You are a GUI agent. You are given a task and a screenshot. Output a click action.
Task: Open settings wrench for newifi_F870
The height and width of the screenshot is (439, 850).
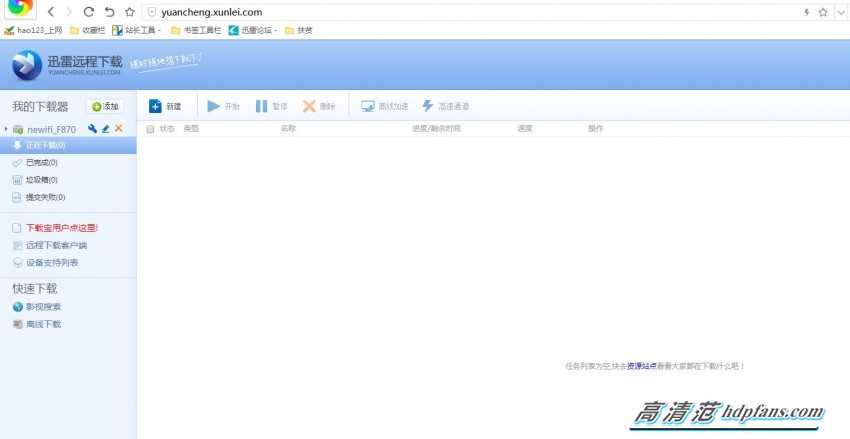click(x=93, y=129)
